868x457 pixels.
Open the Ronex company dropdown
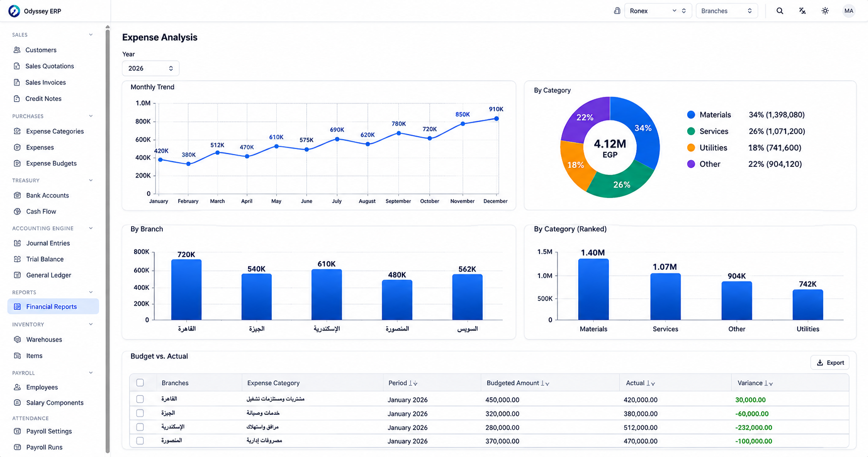[658, 11]
